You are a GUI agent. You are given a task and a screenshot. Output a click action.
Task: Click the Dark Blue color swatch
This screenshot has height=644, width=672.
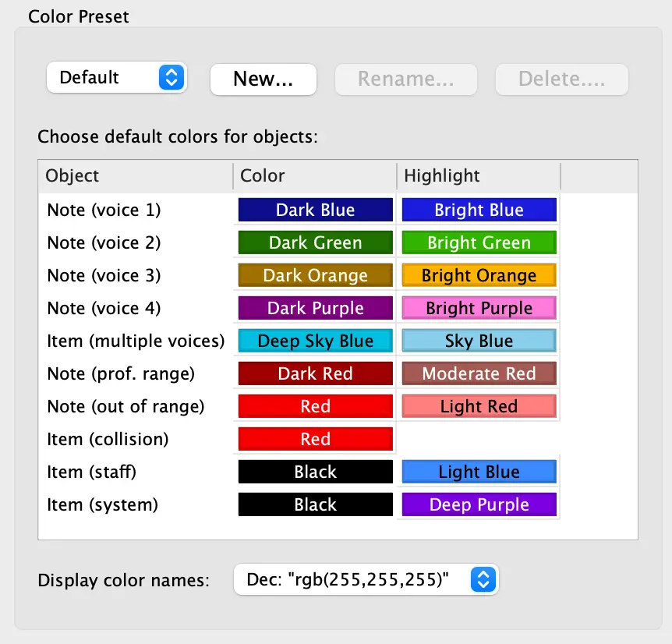coord(315,210)
